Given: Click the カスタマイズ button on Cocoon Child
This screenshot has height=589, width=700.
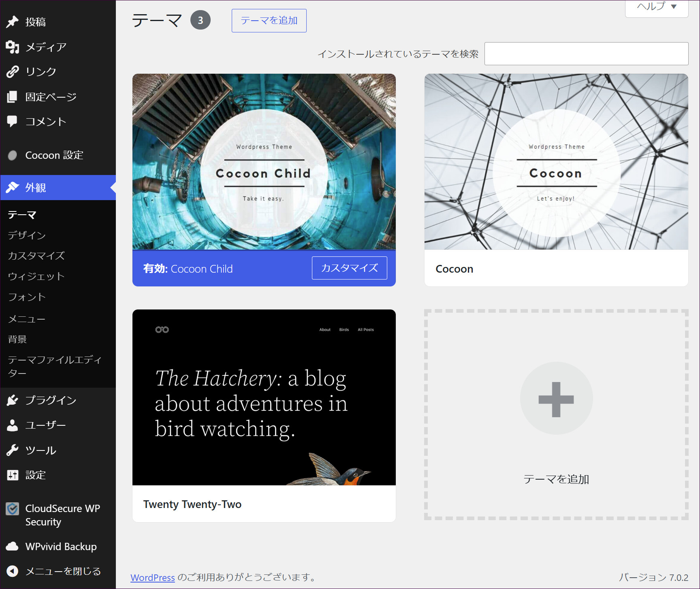Looking at the screenshot, I should point(350,268).
